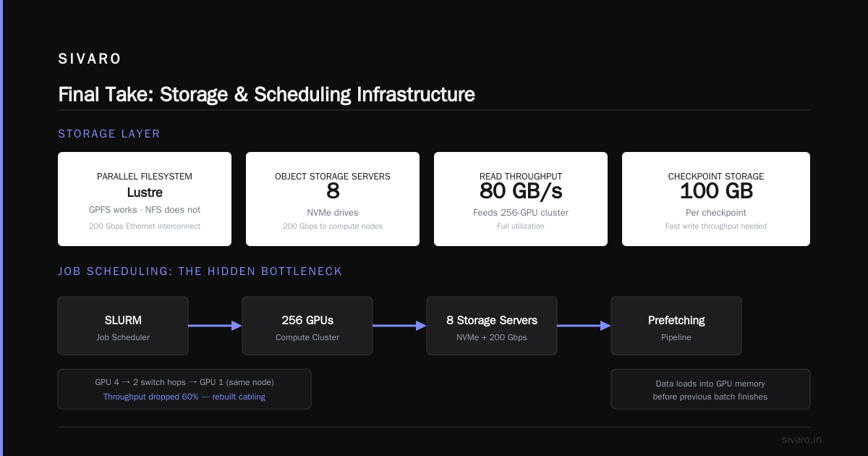Click the Prefetching Pipeline box
The width and height of the screenshot is (868, 456).
676,326
